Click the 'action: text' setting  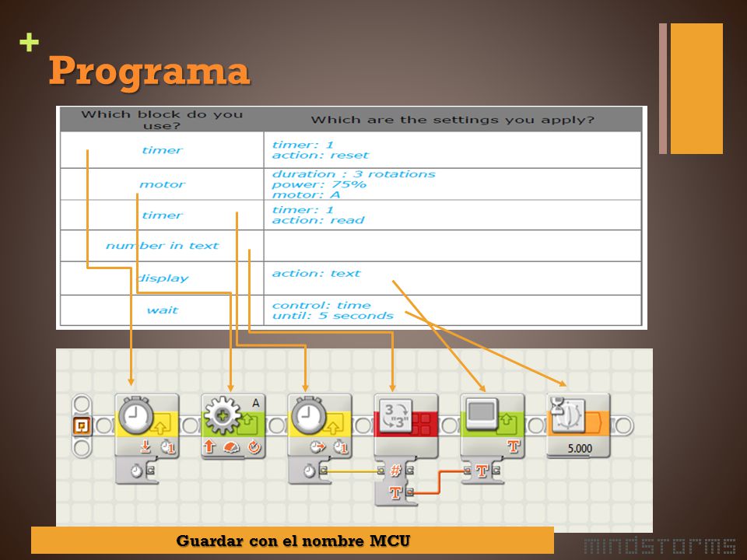[x=316, y=273]
